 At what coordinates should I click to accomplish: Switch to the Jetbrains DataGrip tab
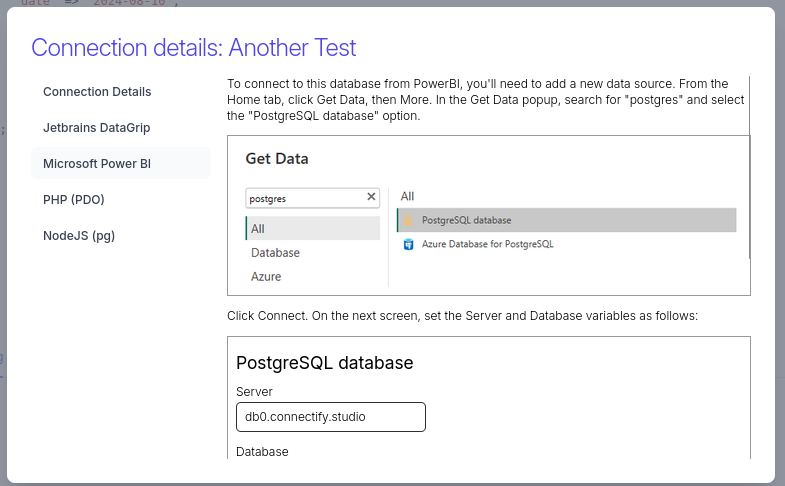[x=96, y=128]
